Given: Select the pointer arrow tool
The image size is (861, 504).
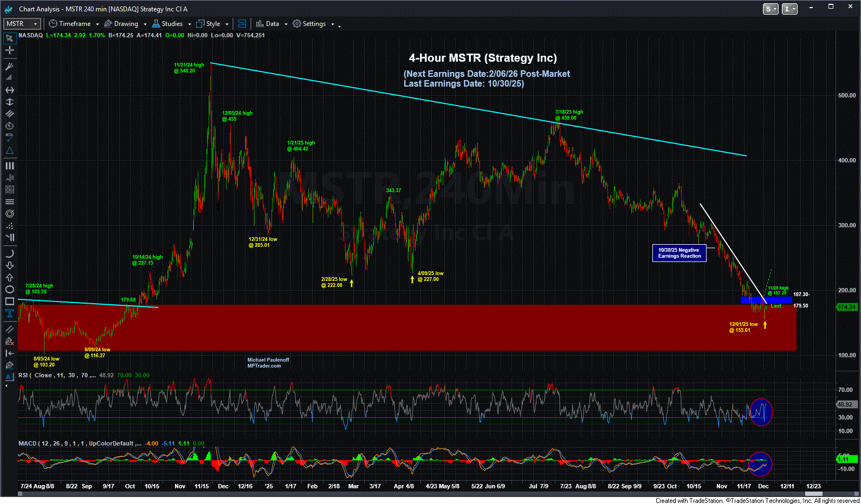Looking at the screenshot, I should 9,38.
